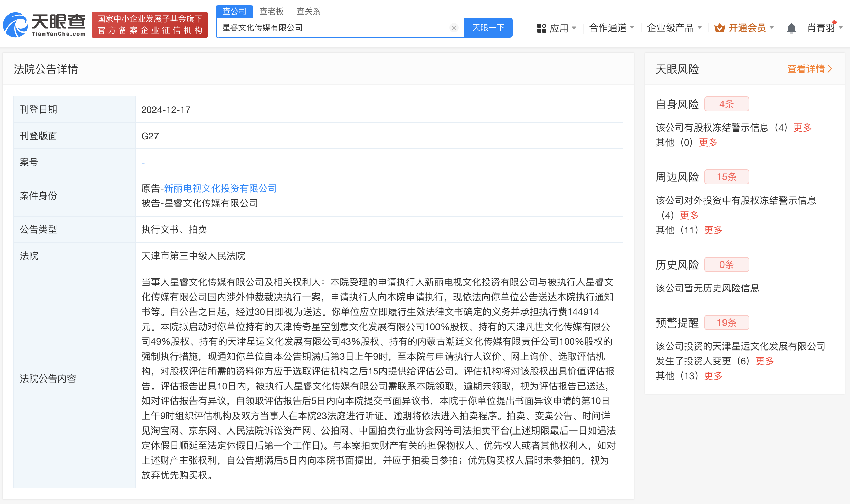
Task: Select the 查公司 search tab
Action: [234, 11]
